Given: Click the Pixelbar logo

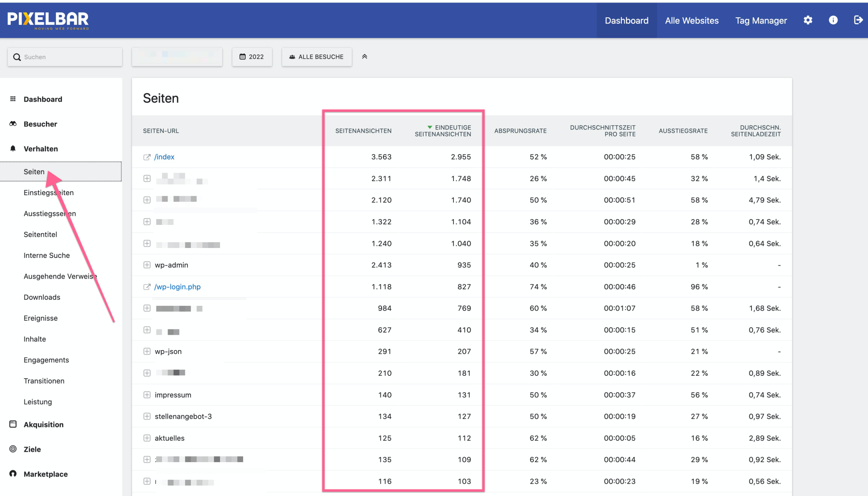Looking at the screenshot, I should click(x=48, y=20).
